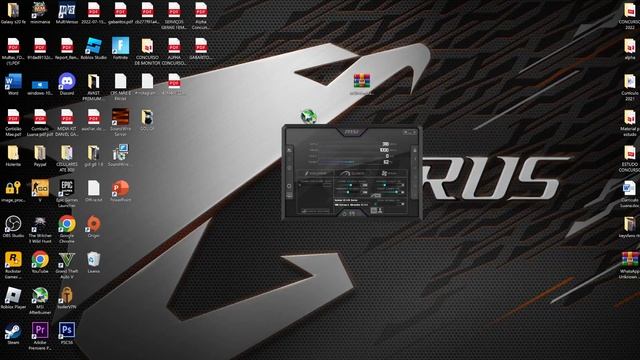Viewport: 640px width, 360px height.
Task: Launch Steam from the desktop
Action: pos(13,333)
